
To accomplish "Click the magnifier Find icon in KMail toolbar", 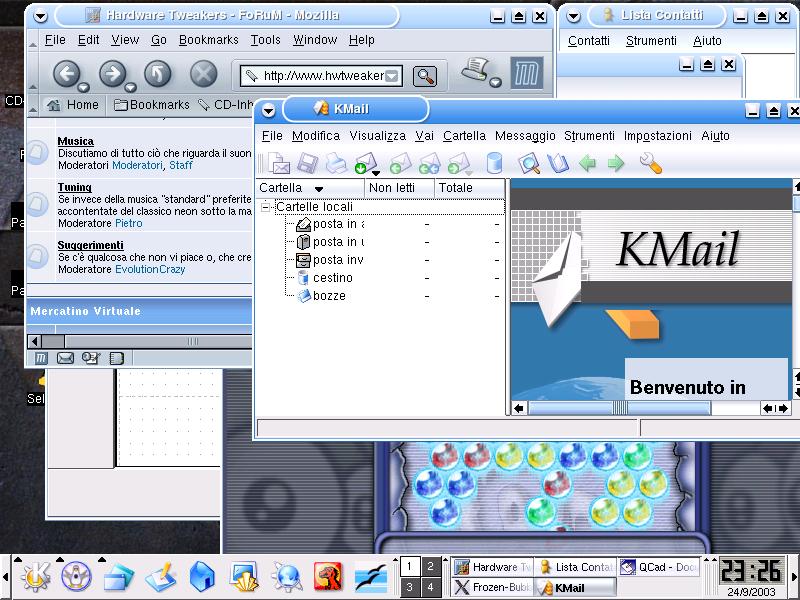I will point(529,164).
